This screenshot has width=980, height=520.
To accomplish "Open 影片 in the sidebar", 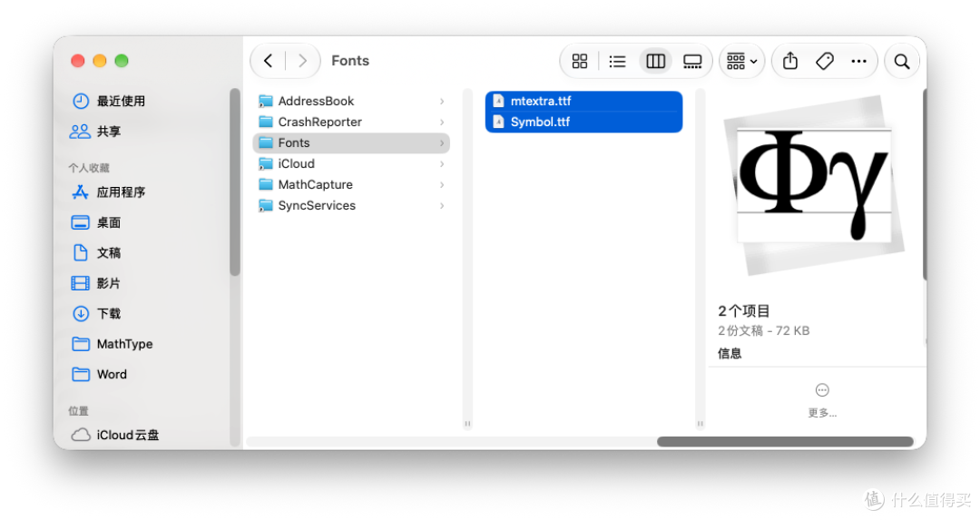I will [97, 283].
